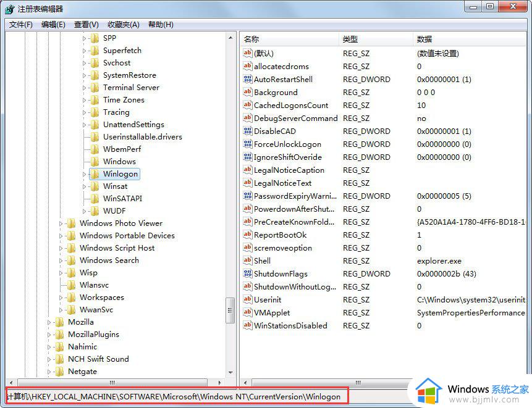Select the Svchost key
Screen dimensions: 532x408
(117, 63)
